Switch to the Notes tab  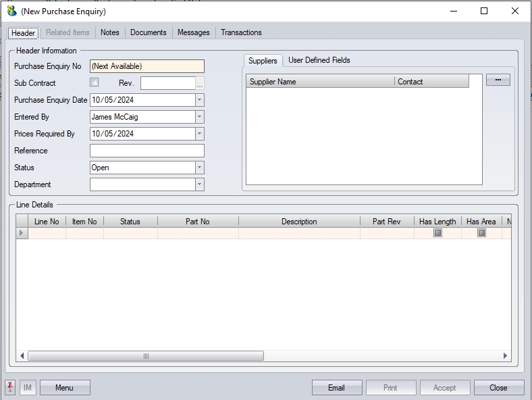click(109, 32)
